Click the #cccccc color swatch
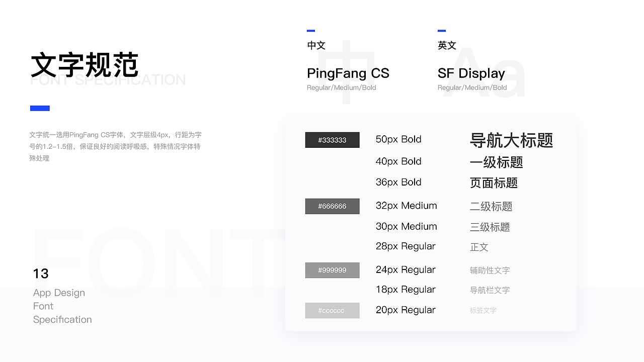Image resolution: width=644 pixels, height=362 pixels. (332, 310)
